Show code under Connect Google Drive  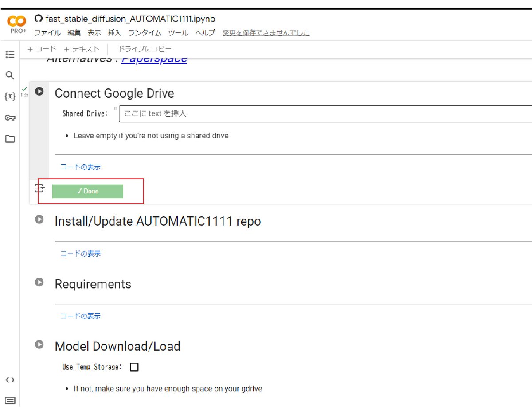[80, 167]
